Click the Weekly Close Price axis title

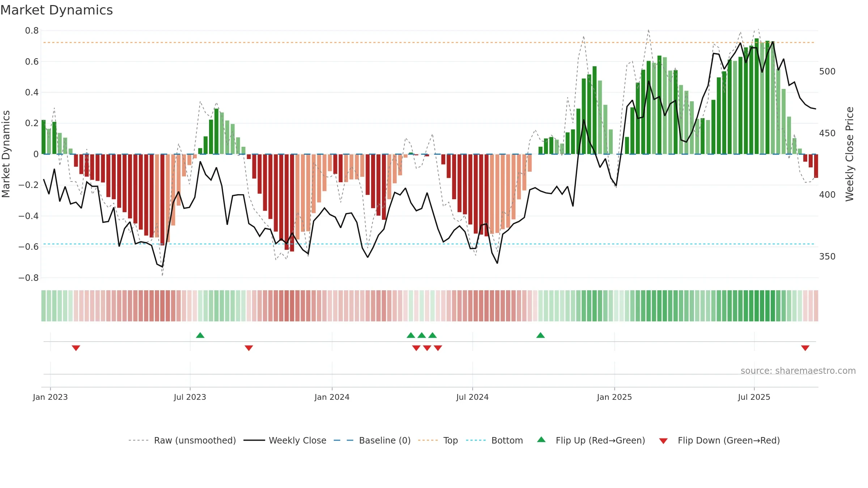pyautogui.click(x=850, y=154)
